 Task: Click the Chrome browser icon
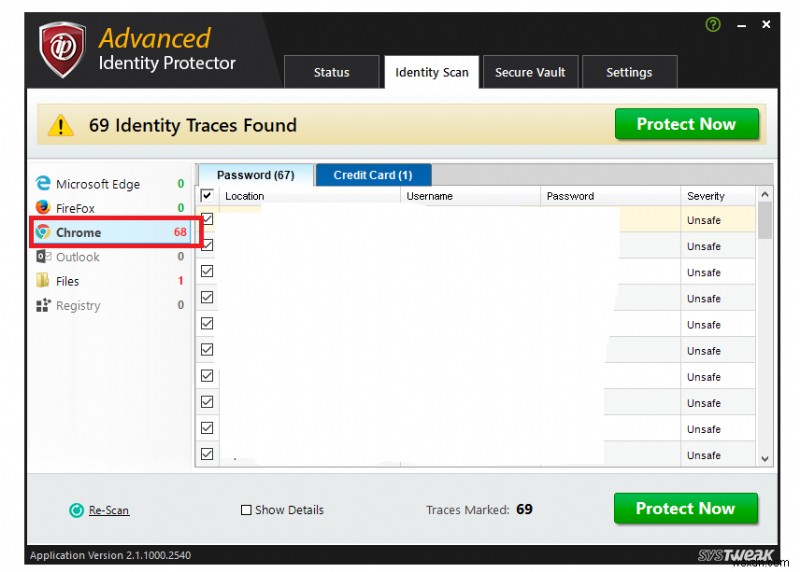tap(43, 232)
